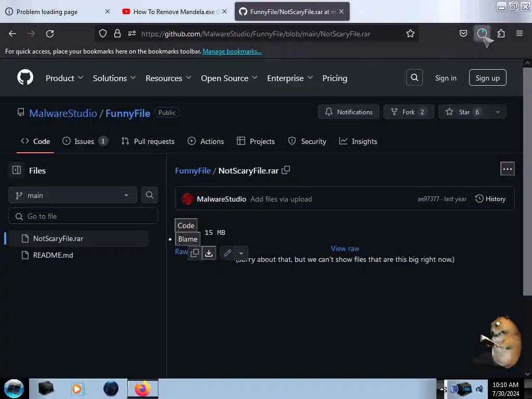Open the Security tab
Screen dimensions: 532x399
coord(307,141)
